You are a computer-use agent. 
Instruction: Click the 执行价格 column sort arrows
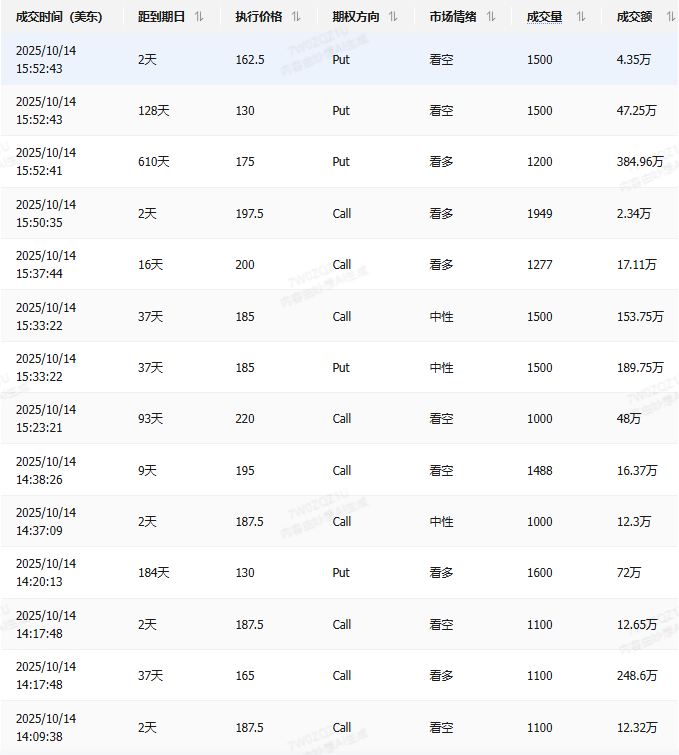tap(296, 17)
